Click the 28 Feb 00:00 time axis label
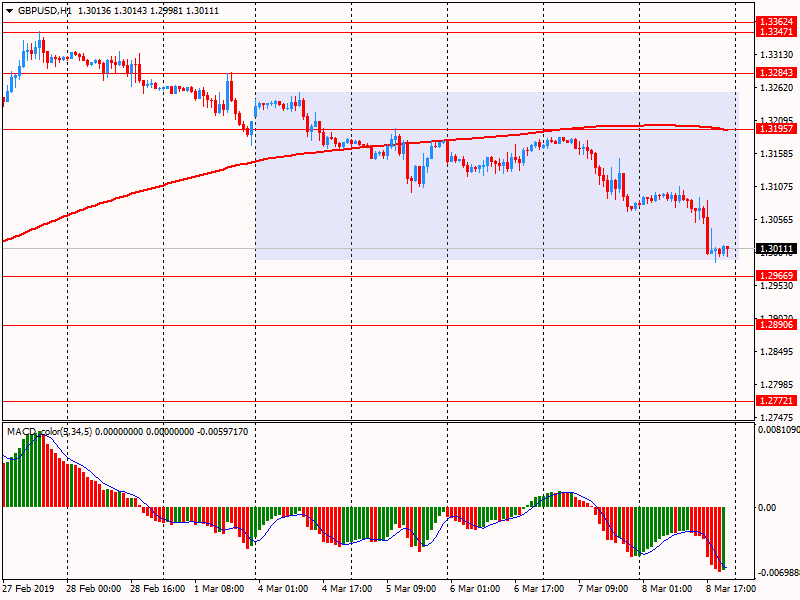 pyautogui.click(x=93, y=588)
